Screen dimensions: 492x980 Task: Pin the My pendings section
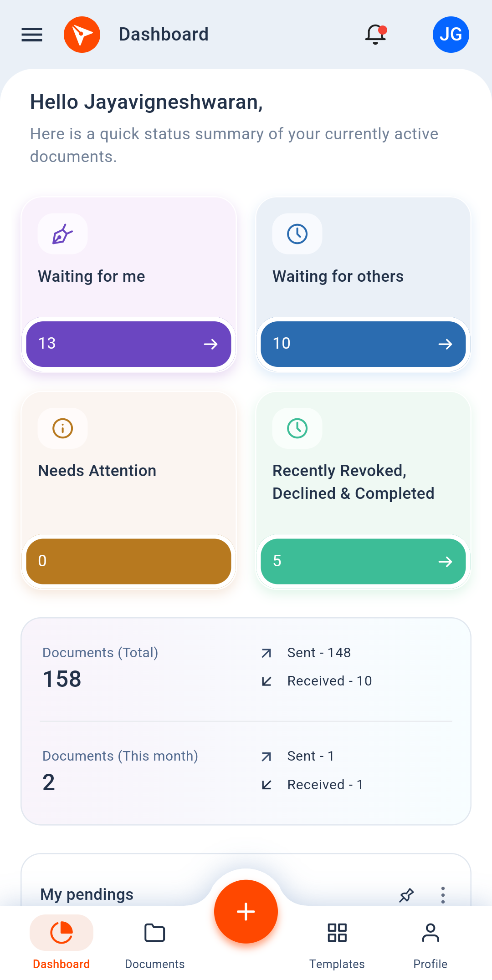coord(406,894)
